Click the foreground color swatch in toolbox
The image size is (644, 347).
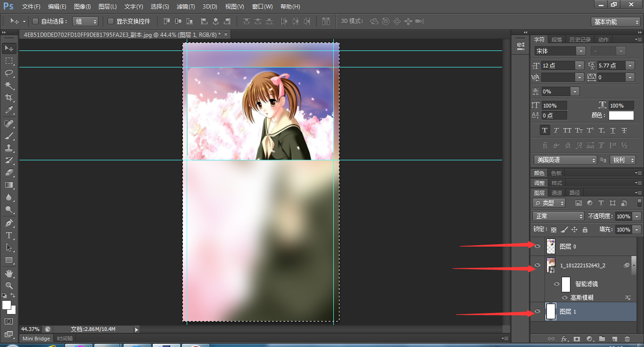pos(7,305)
